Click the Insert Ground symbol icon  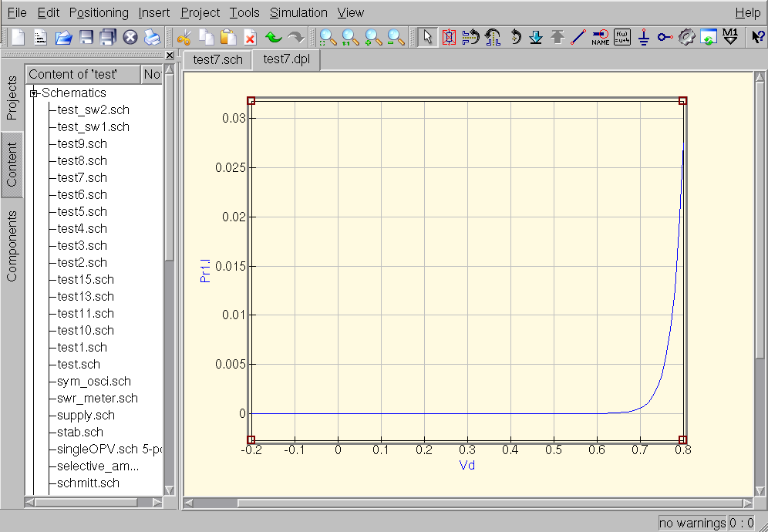pyautogui.click(x=644, y=37)
